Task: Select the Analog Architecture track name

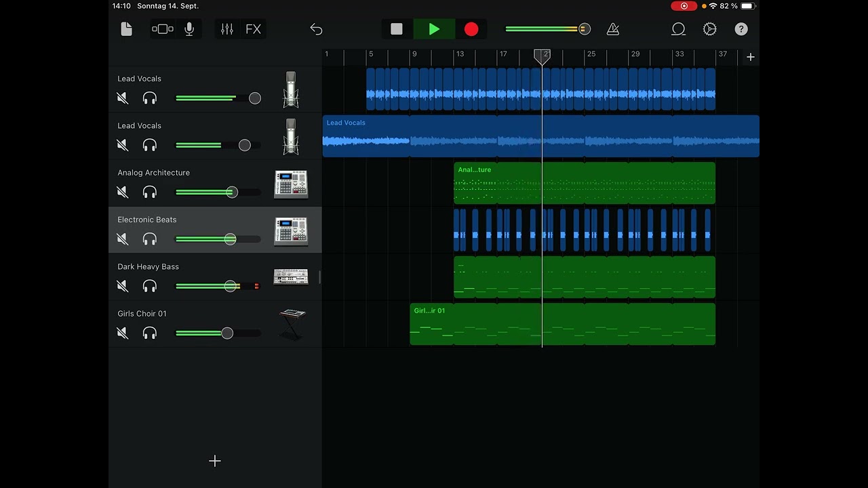Action: pyautogui.click(x=154, y=173)
